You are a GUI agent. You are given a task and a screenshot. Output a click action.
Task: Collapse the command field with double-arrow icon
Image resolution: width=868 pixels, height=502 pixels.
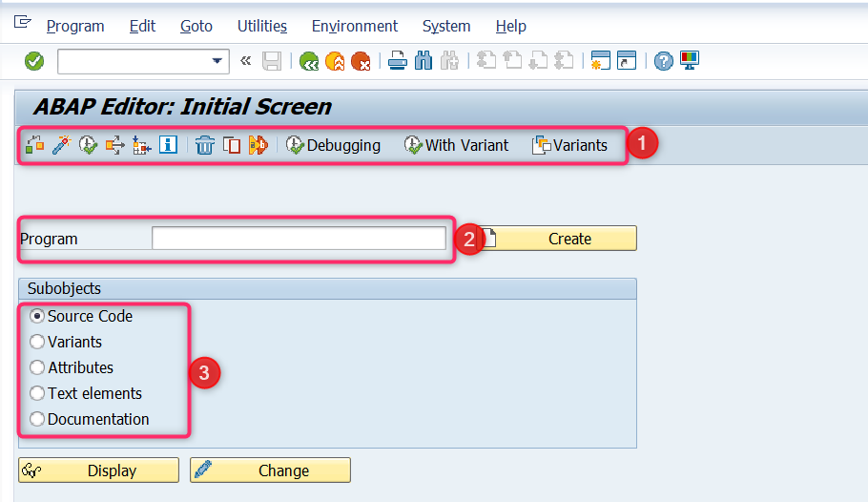(246, 61)
